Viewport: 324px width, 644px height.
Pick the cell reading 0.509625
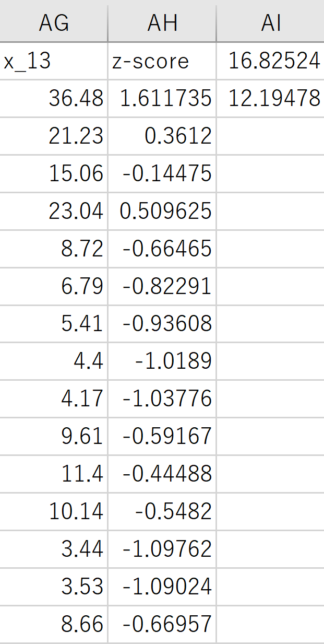click(162, 211)
